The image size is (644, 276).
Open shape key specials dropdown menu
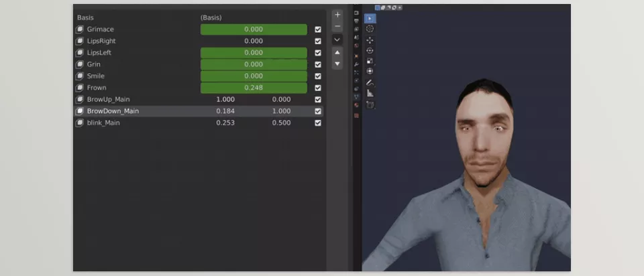tap(337, 40)
